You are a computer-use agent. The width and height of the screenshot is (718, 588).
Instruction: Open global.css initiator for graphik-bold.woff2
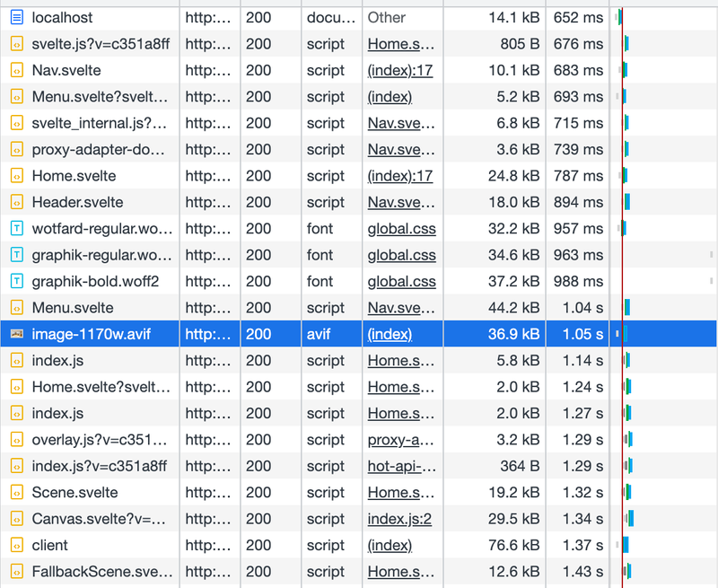[x=401, y=281]
